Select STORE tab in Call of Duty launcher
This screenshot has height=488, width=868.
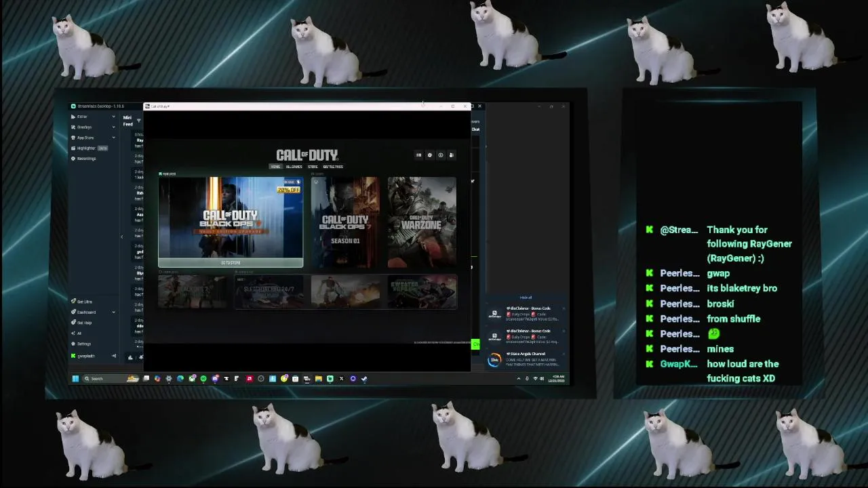coord(313,167)
